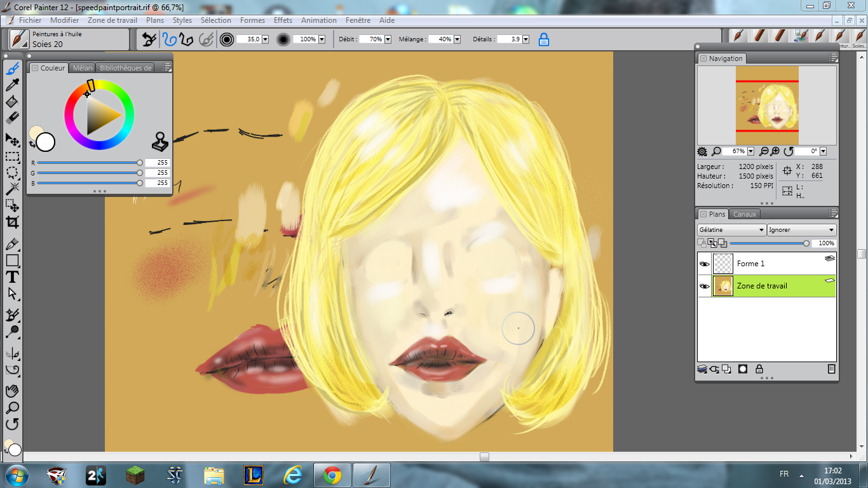Select the Dropper tool

click(12, 85)
